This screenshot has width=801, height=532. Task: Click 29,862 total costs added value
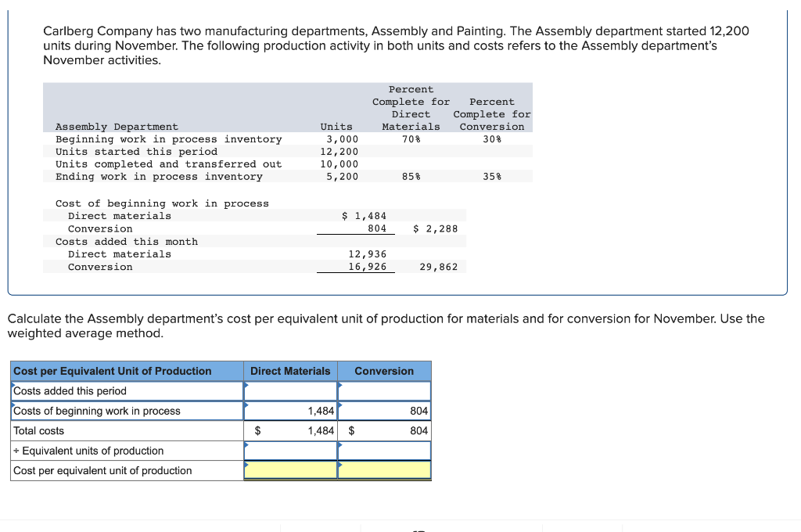(439, 267)
